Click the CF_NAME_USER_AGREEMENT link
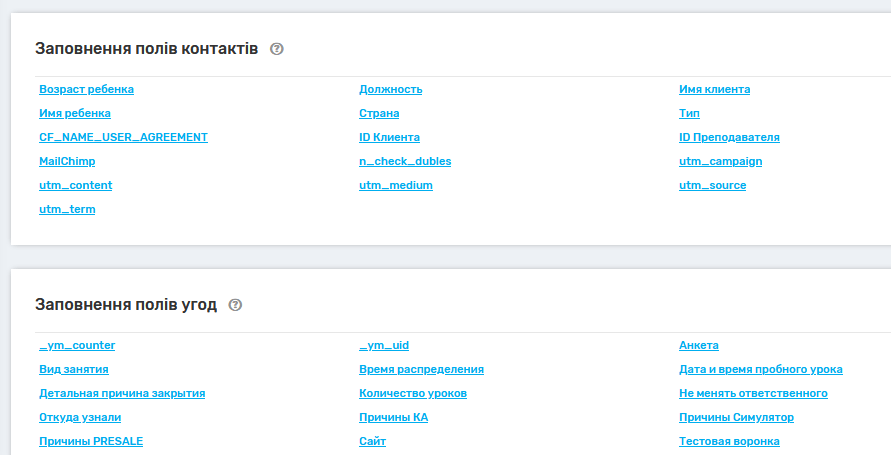The image size is (891, 455). point(123,137)
